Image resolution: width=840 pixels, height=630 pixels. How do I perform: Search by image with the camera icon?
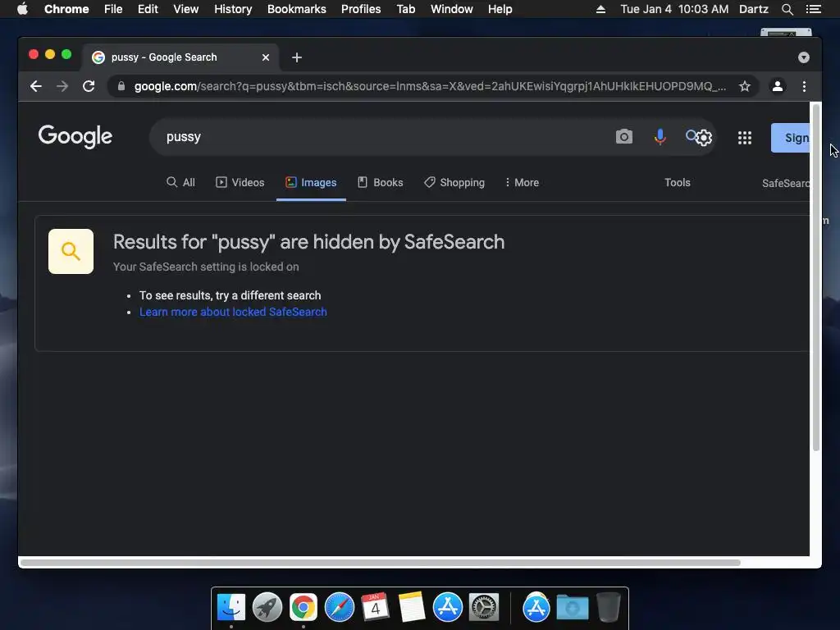pyautogui.click(x=623, y=137)
